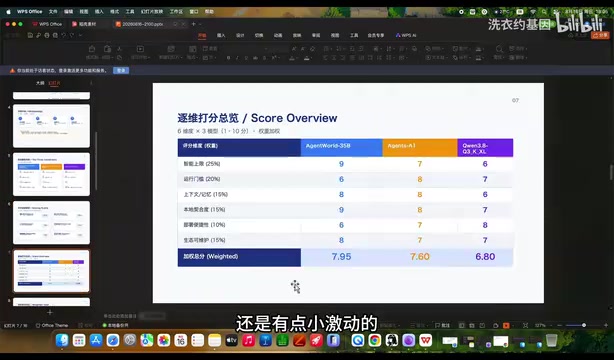Click the slide title 逐维打分总览 / Score Overview
Viewport: 614px width, 360px height.
(257, 118)
